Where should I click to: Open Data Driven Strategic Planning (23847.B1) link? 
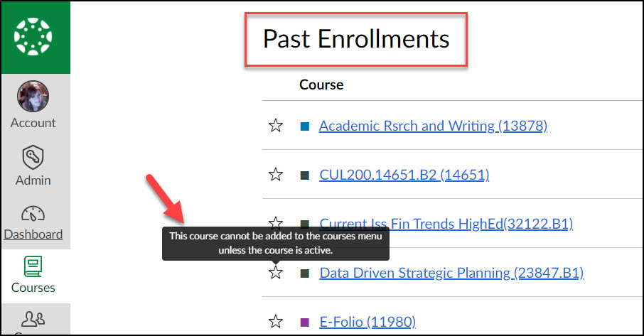(451, 273)
